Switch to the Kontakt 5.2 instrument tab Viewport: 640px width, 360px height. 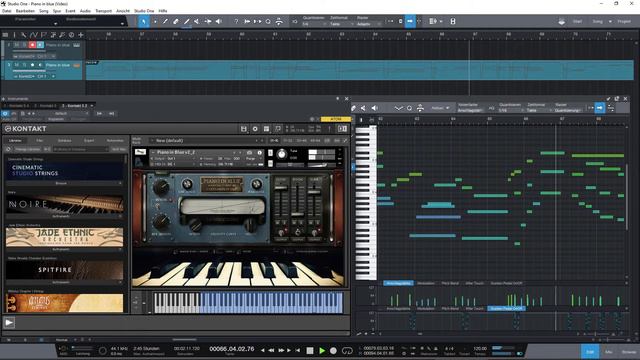coord(76,106)
